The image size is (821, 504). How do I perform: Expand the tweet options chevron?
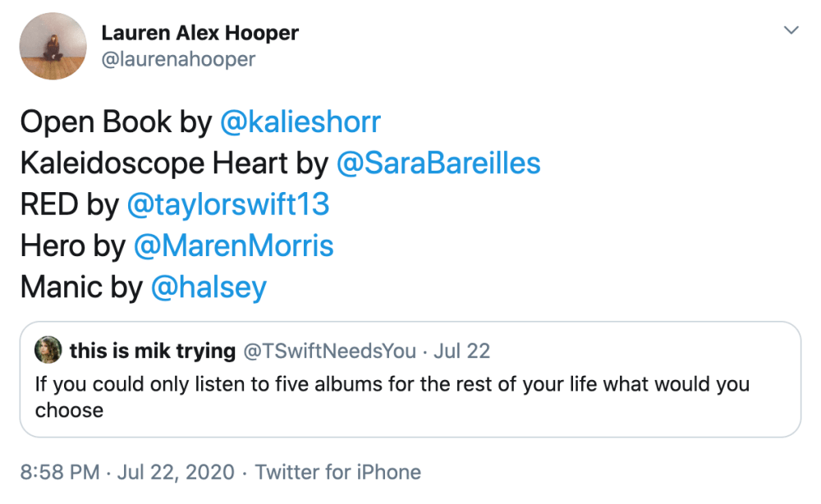[791, 31]
